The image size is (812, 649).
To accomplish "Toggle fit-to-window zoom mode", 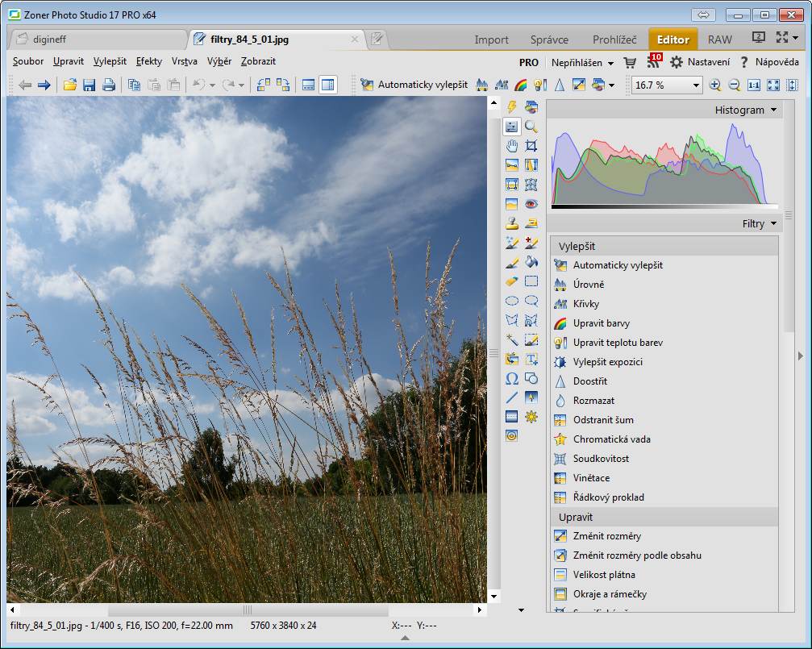I will pos(773,85).
